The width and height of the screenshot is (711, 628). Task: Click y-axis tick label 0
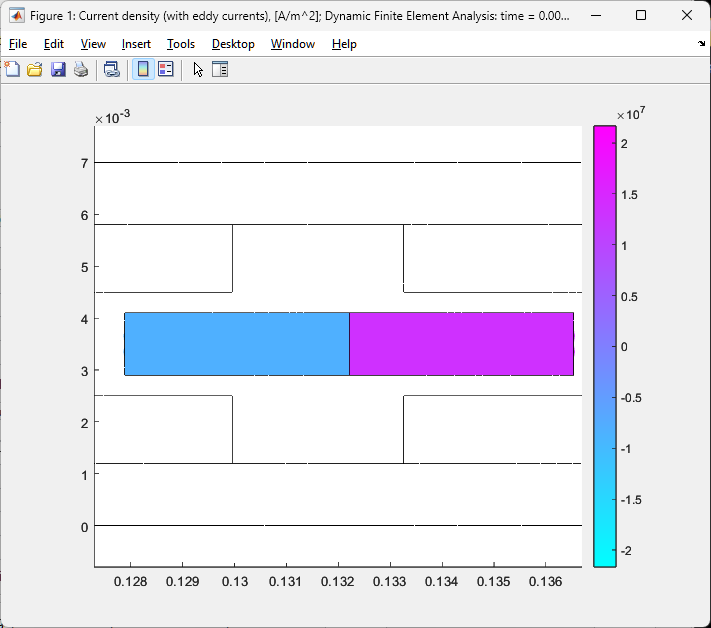[x=84, y=527]
